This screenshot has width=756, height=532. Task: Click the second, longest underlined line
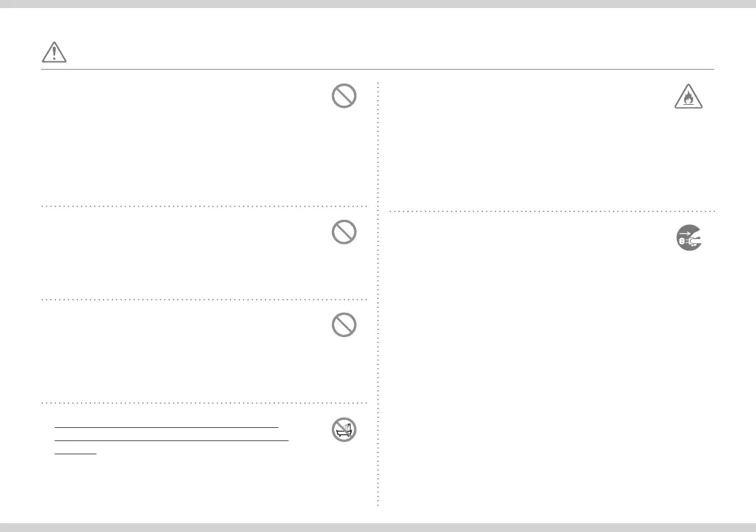[171, 440]
